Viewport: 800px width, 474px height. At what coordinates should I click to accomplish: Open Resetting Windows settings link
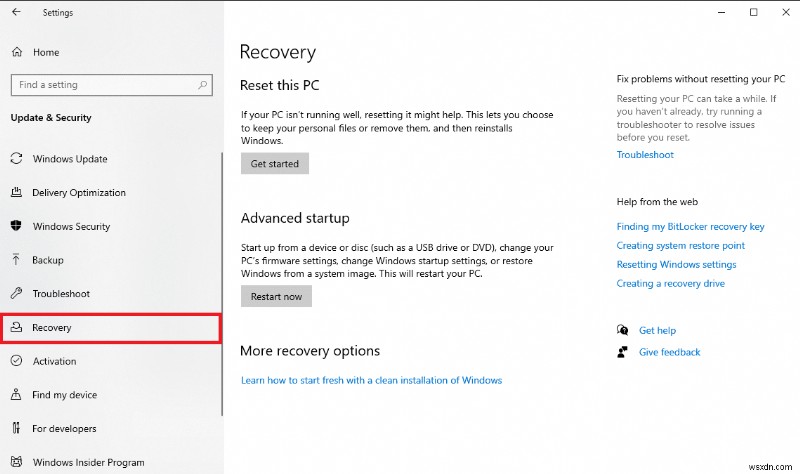click(676, 264)
